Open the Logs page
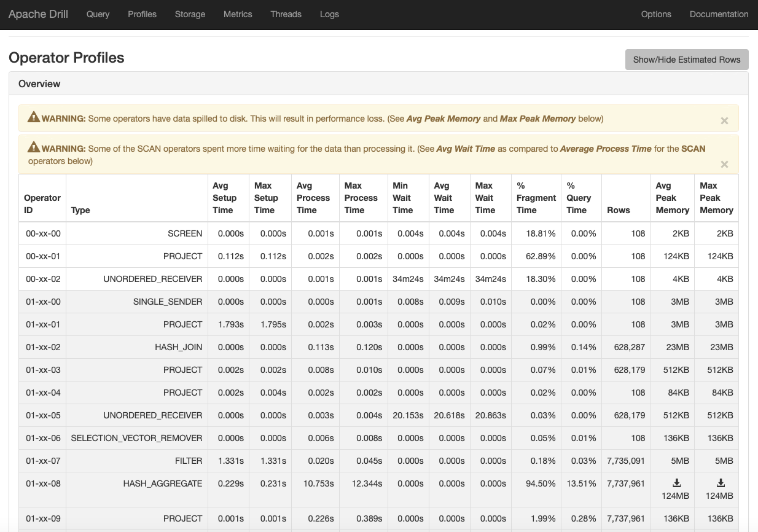Screen dimensions: 758x532 coord(329,14)
